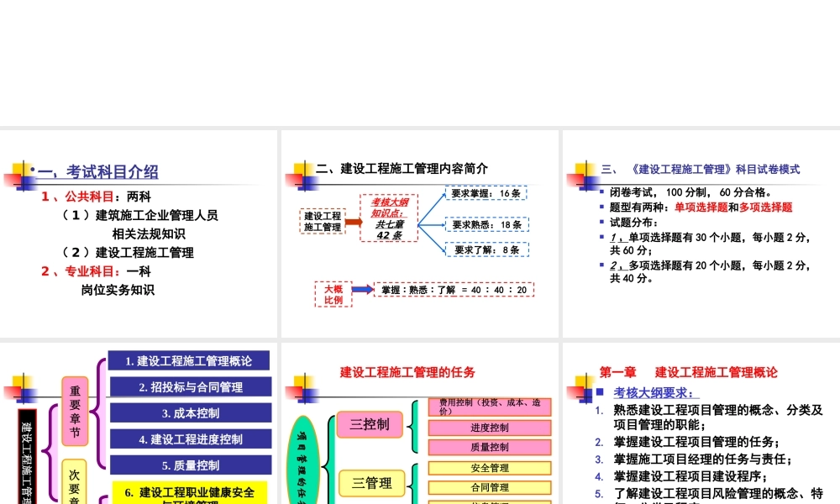Viewport: 840px width, 504px height.
Task: Click the red arrow pointing to 考核大纲知识点
Action: [x=354, y=222]
